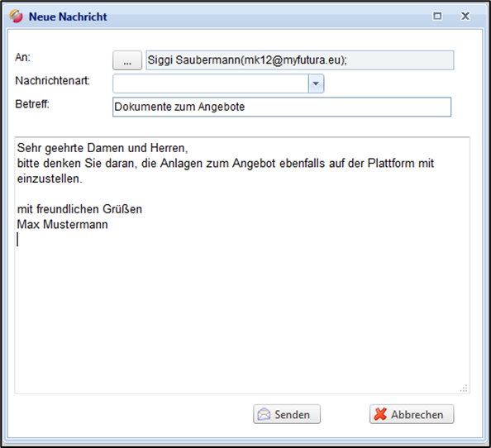The image size is (491, 448).
Task: Click the envelope icon on Senden
Action: click(264, 414)
